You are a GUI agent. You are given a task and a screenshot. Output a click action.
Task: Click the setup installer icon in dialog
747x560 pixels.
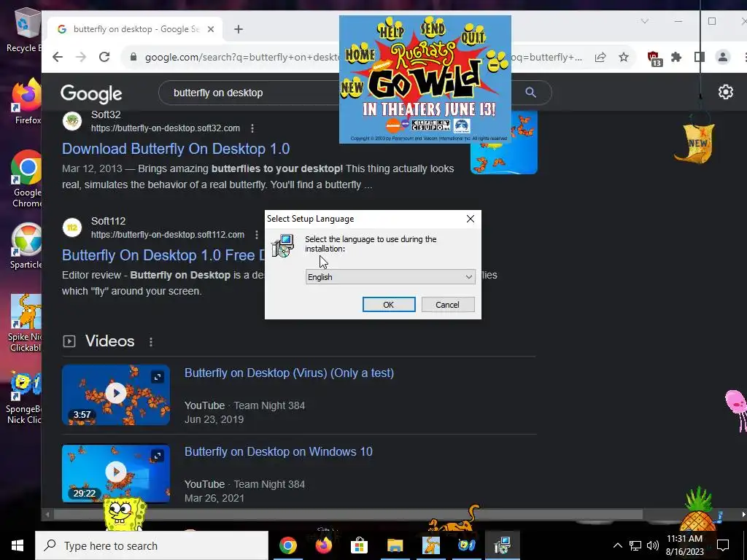pos(283,246)
